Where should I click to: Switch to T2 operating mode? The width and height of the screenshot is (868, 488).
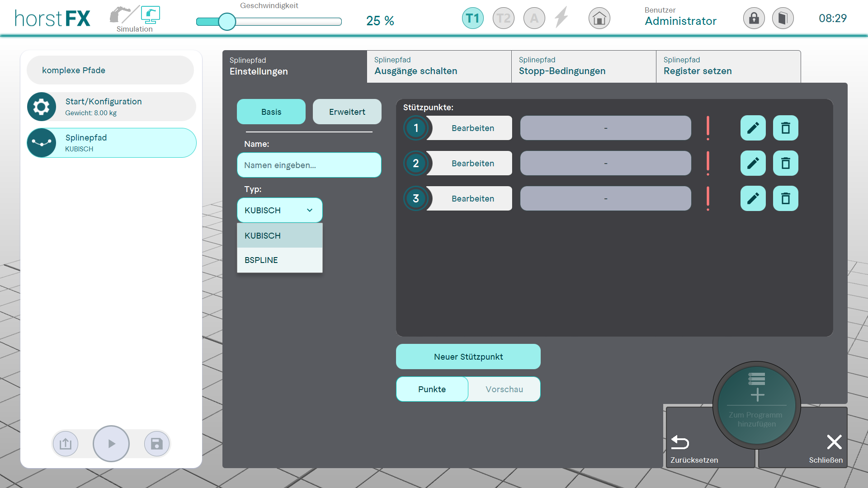pos(503,19)
